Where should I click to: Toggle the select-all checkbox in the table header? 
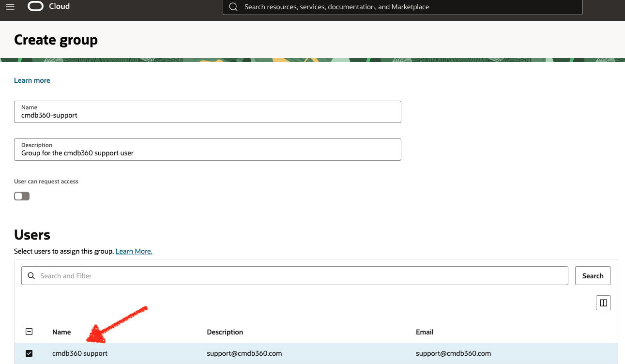[29, 332]
